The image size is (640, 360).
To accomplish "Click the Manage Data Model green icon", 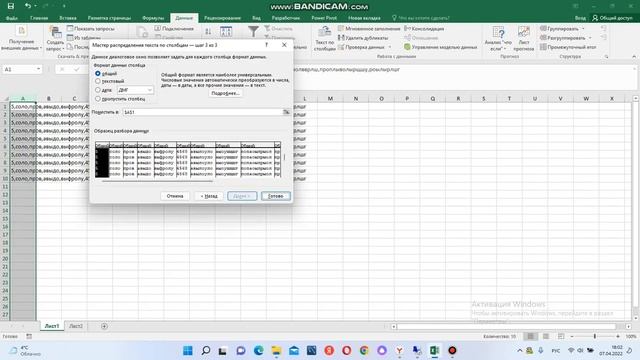I will pos(407,47).
